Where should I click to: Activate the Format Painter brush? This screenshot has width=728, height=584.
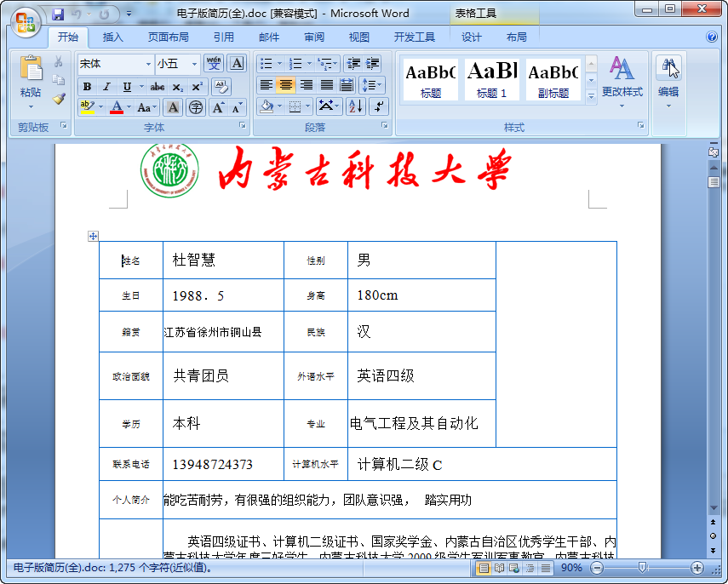tap(59, 98)
